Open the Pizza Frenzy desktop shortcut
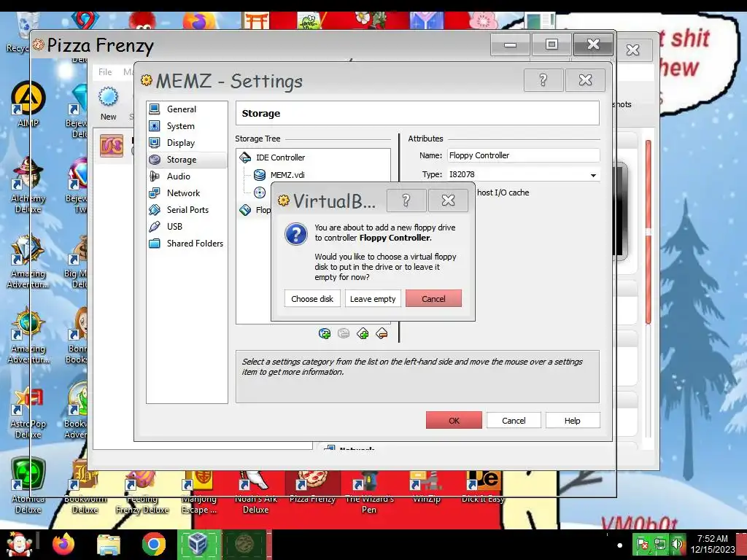747x560 pixels. click(x=312, y=487)
